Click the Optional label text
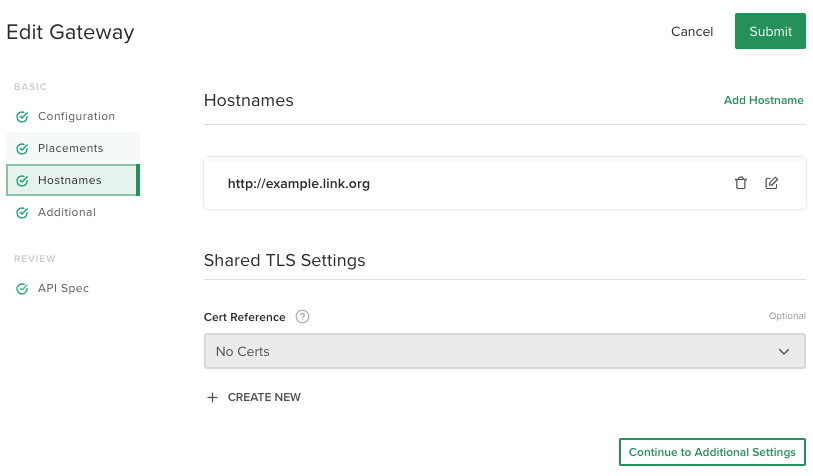This screenshot has width=813, height=476. coord(787,316)
